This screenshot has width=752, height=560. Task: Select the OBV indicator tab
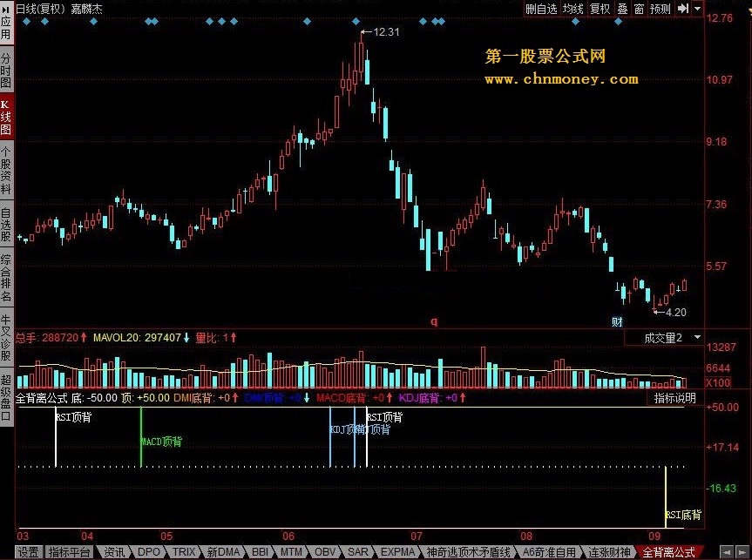point(325,552)
